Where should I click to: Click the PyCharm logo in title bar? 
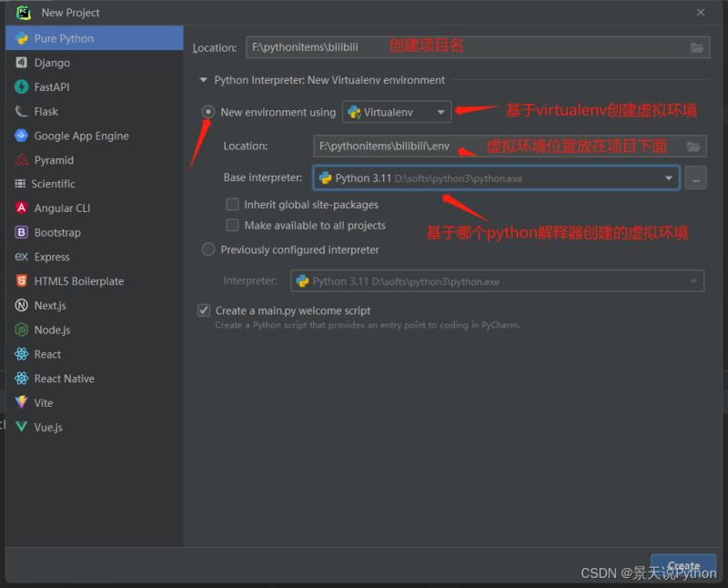pyautogui.click(x=24, y=13)
